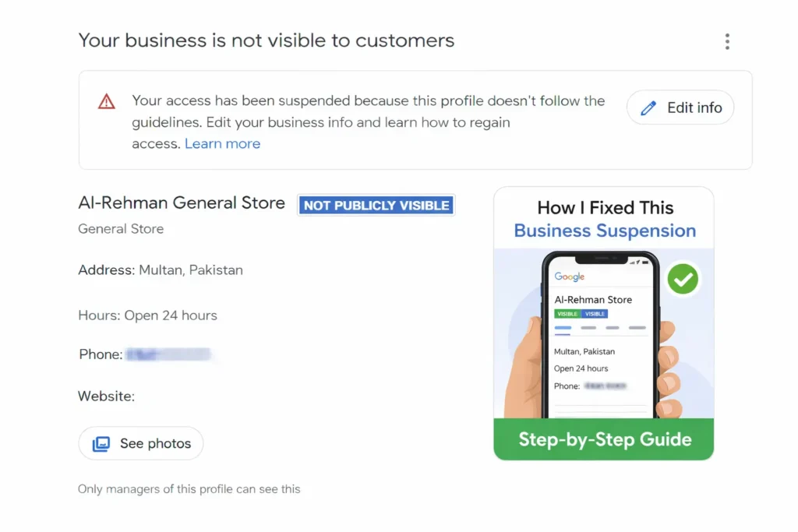Click the green VISIBLE badge in the phone mockup
Screen dimensions: 798x532
pyautogui.click(x=567, y=314)
